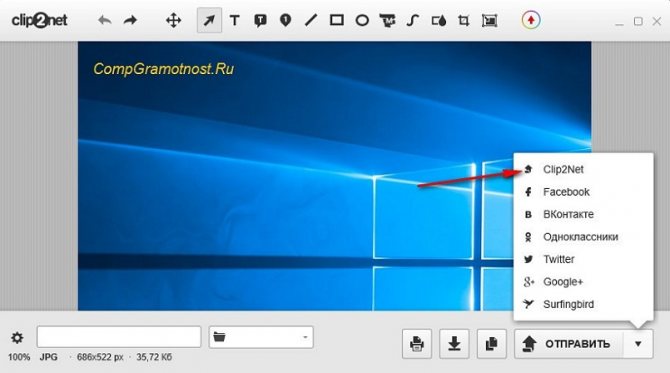
Task: Select the blur/fill drop tool
Action: click(439, 20)
